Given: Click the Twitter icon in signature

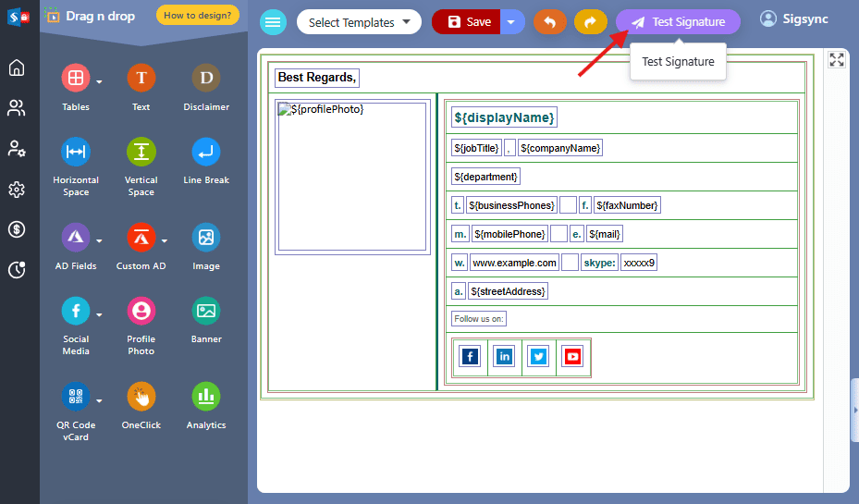Looking at the screenshot, I should (x=538, y=357).
